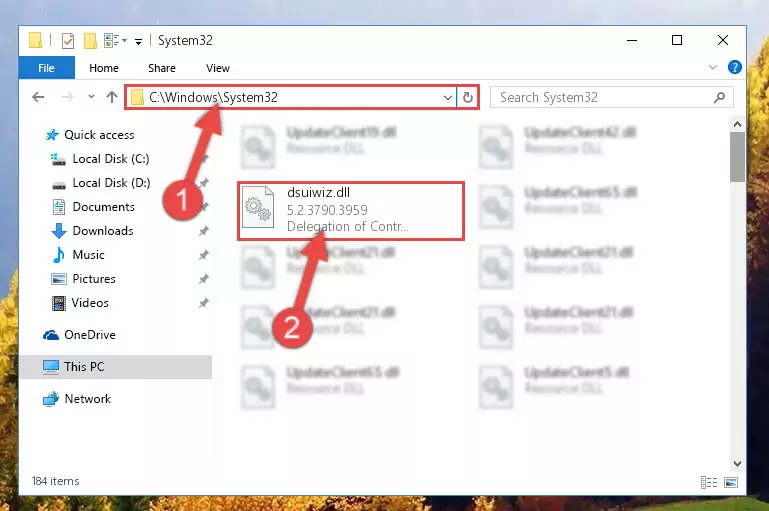769x511 pixels.
Task: Switch to the Share ribbon tab
Action: coord(162,68)
